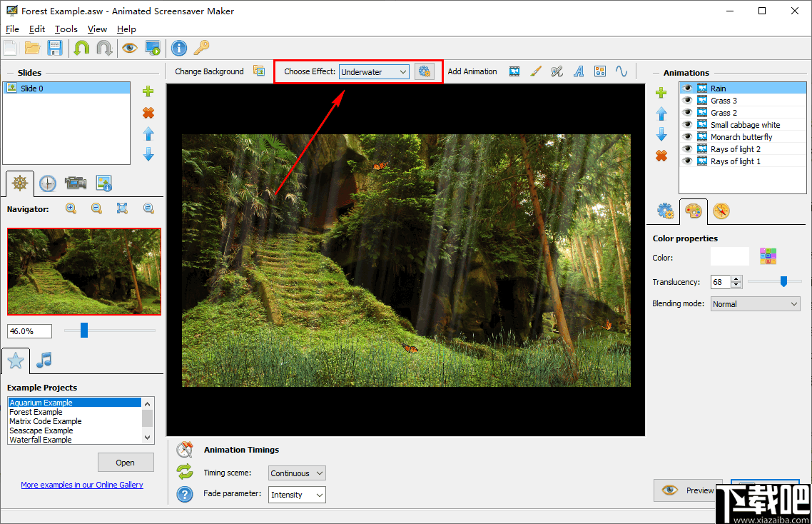This screenshot has width=812, height=524.
Task: Zoom in within the Navigator
Action: coord(71,208)
